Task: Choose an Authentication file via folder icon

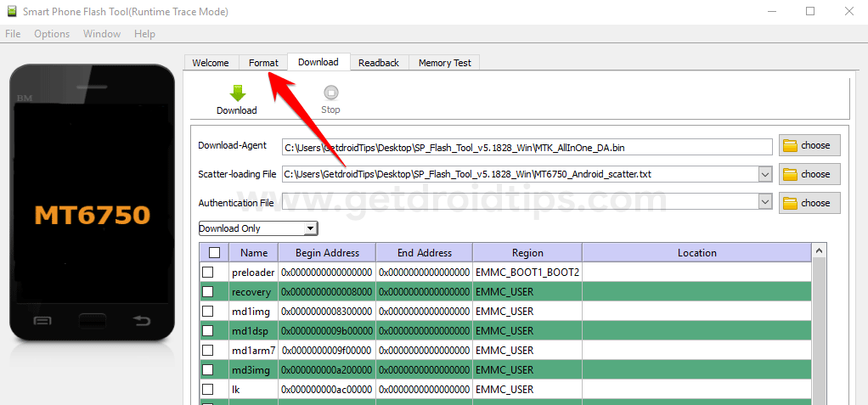Action: pos(790,203)
